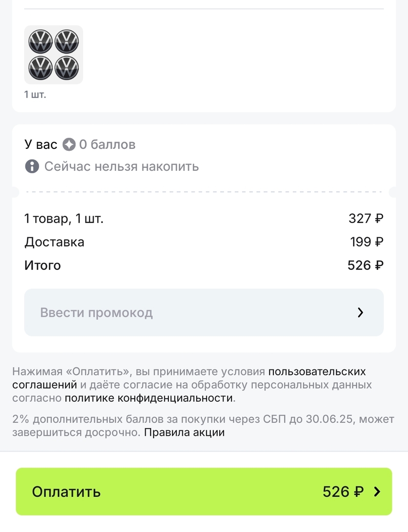Tap the 199 ₽ delivery cost
The image size is (408, 532).
[367, 242]
